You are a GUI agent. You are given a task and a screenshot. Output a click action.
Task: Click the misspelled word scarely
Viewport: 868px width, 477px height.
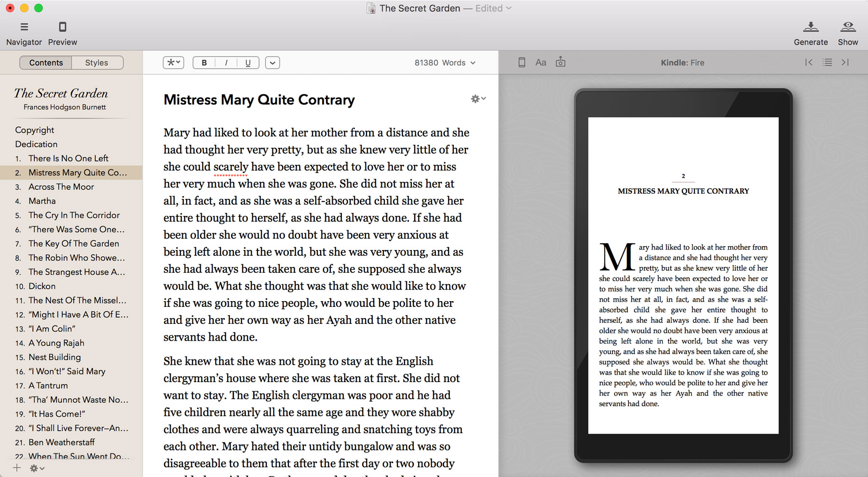(231, 167)
